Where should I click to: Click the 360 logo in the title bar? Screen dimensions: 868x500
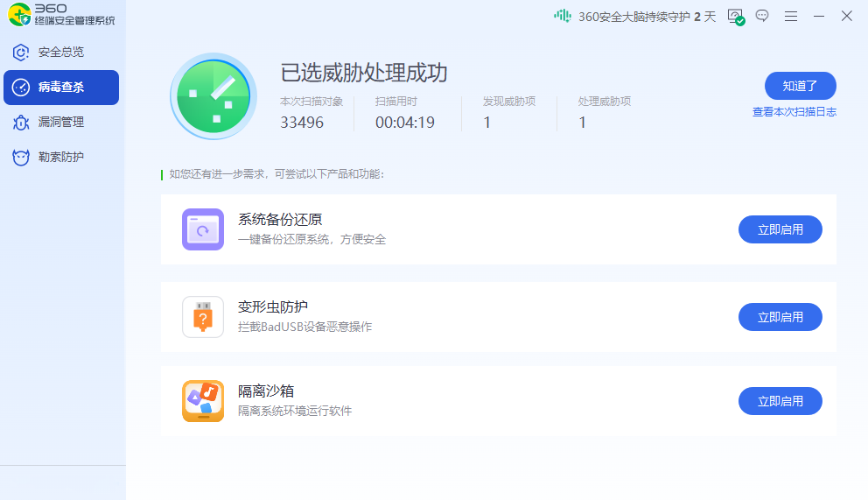click(20, 14)
